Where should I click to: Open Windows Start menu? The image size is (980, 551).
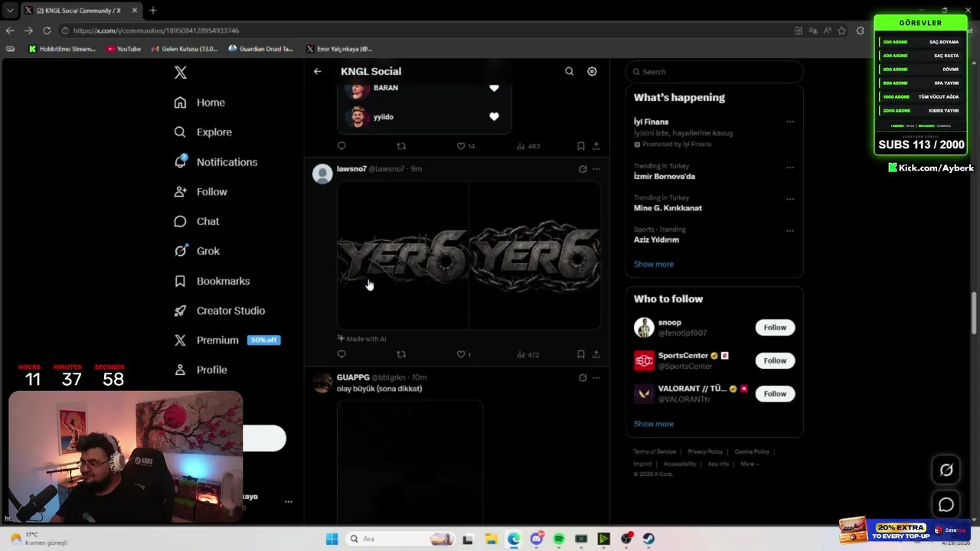click(332, 539)
